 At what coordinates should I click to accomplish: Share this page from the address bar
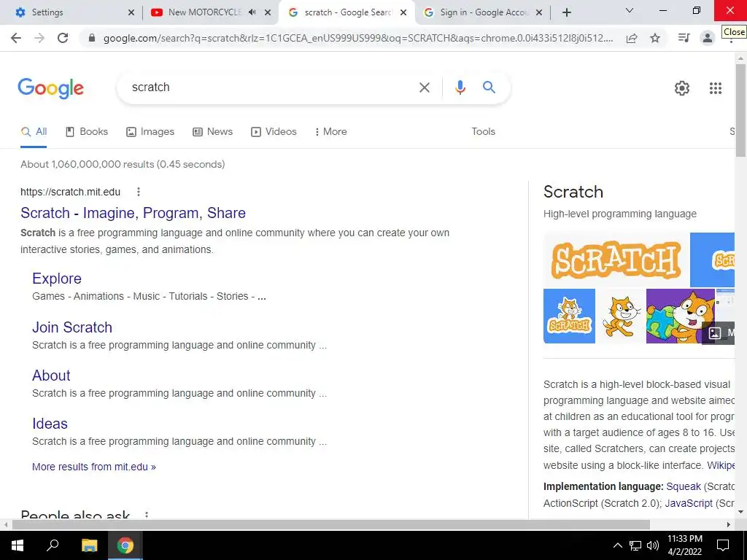coord(632,38)
